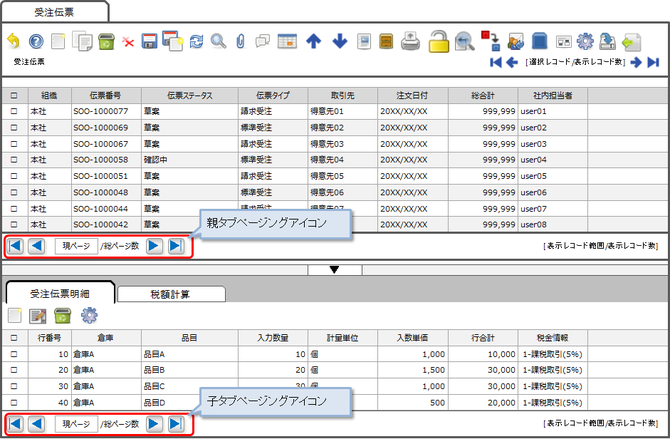670x439 pixels.
Task: Go to first page in parent paging
Action: [x=15, y=246]
